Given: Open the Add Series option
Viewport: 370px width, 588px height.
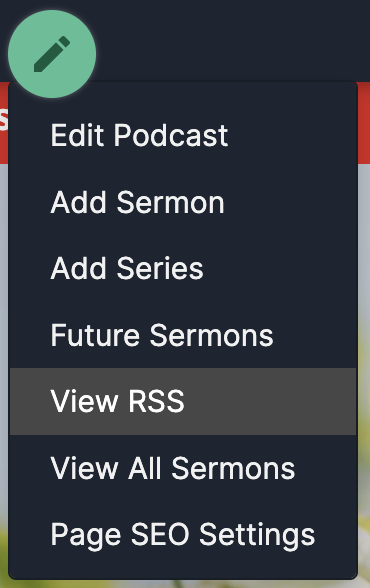Looking at the screenshot, I should coord(183,268).
